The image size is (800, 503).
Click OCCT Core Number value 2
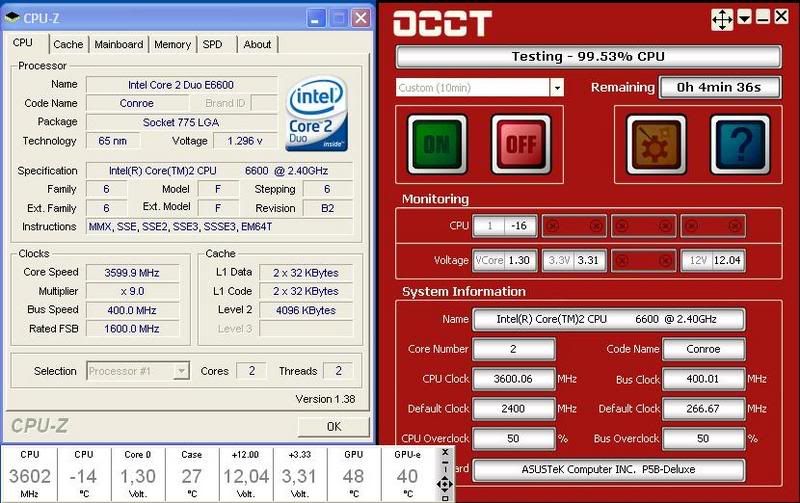coord(513,349)
